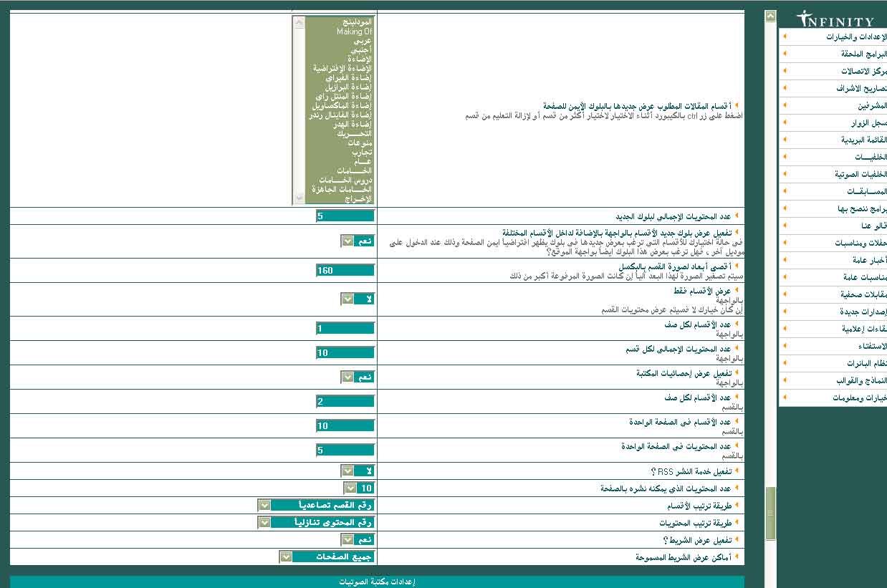This screenshot has width=887, height=588.
Task: Open the تفعيل خدمة النشر RSS dropdown
Action: point(358,471)
